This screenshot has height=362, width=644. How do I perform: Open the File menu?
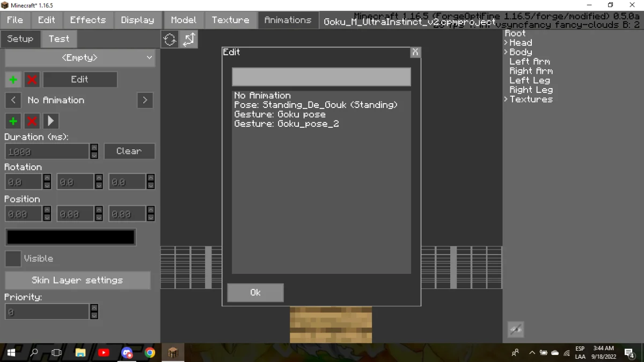(14, 20)
